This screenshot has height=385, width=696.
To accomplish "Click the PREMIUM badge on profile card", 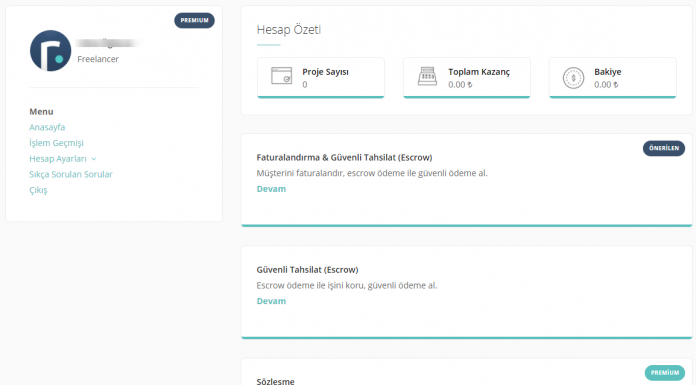I will 194,20.
